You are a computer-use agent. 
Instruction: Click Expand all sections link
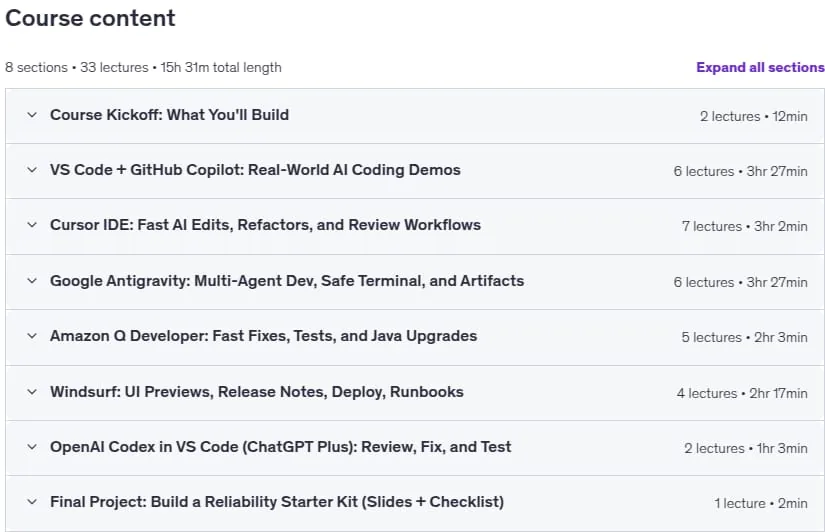coord(760,67)
